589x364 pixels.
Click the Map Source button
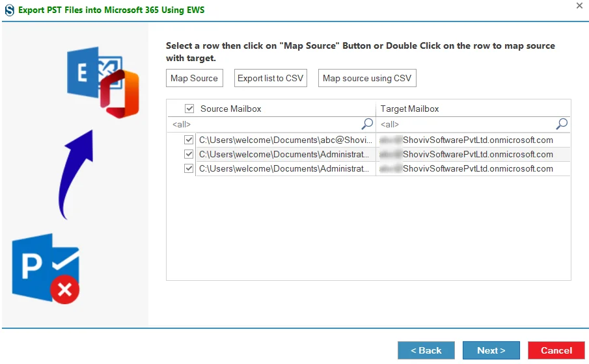pyautogui.click(x=195, y=78)
